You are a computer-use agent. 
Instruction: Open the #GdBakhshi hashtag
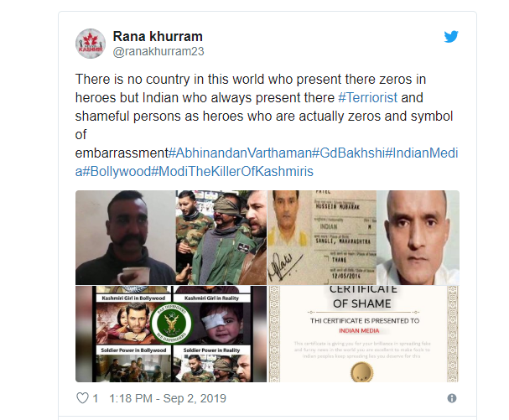348,153
